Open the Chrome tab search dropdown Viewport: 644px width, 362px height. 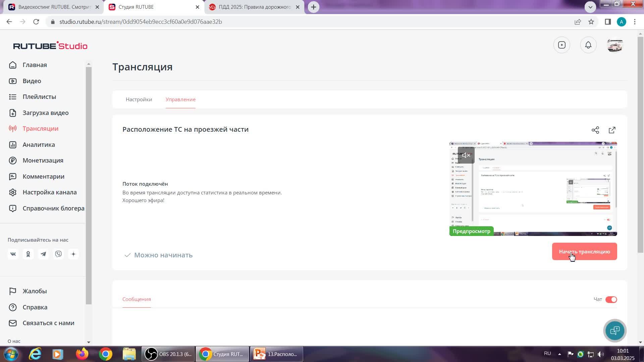[x=590, y=7]
